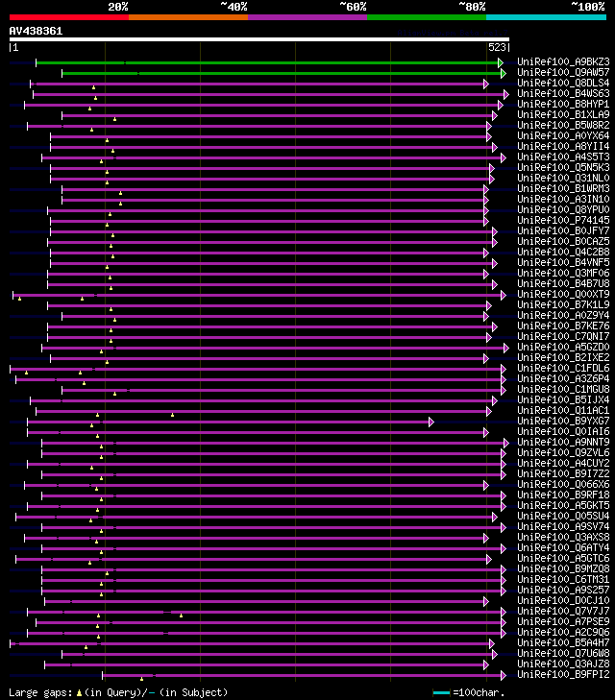Click the query end position 523
615x700 pixels.
[x=497, y=47]
